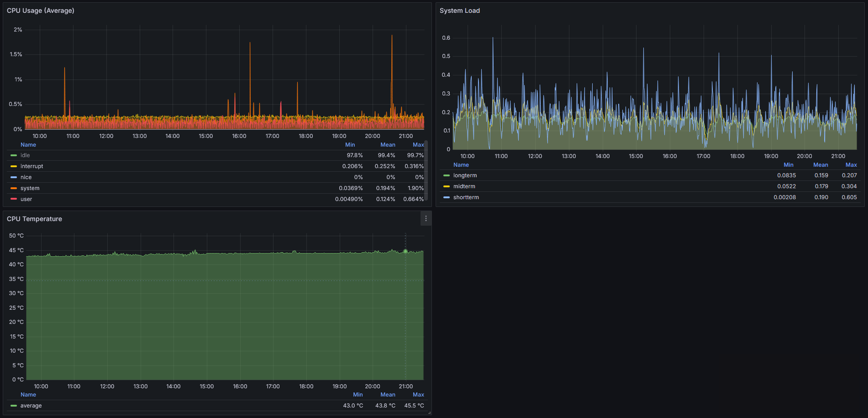Open the interrupt series color swatch
This screenshot has height=418, width=868.
pyautogui.click(x=14, y=166)
